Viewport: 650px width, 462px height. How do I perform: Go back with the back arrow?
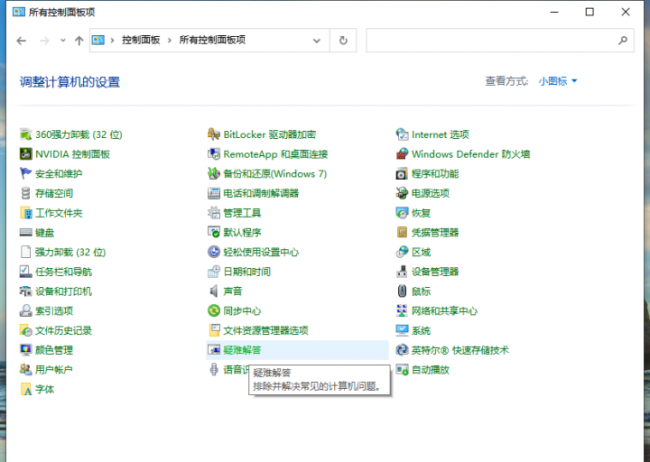coord(22,40)
